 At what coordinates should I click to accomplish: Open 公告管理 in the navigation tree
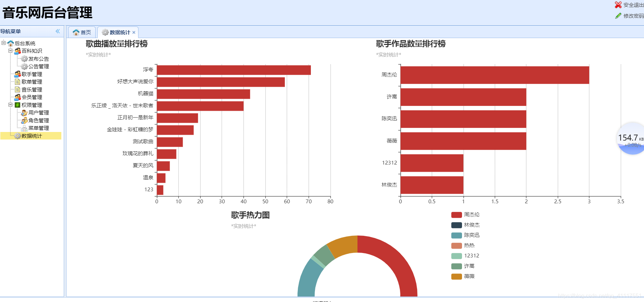point(39,66)
